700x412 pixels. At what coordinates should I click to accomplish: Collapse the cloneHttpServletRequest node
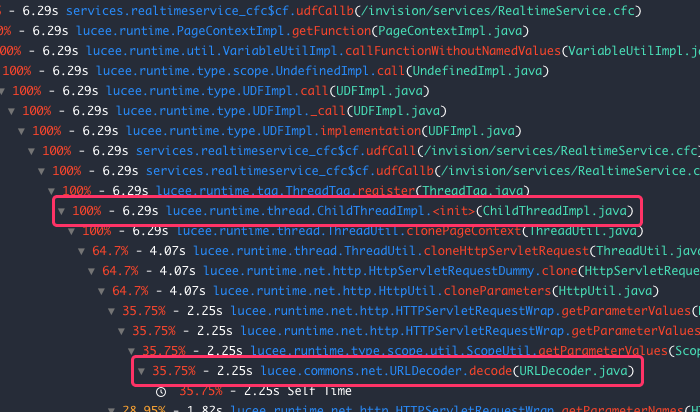pos(81,251)
